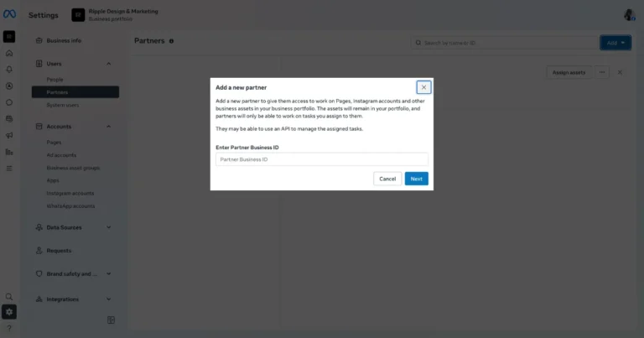The image size is (644, 338).
Task: Click the Brand safety shield icon
Action: (39, 274)
